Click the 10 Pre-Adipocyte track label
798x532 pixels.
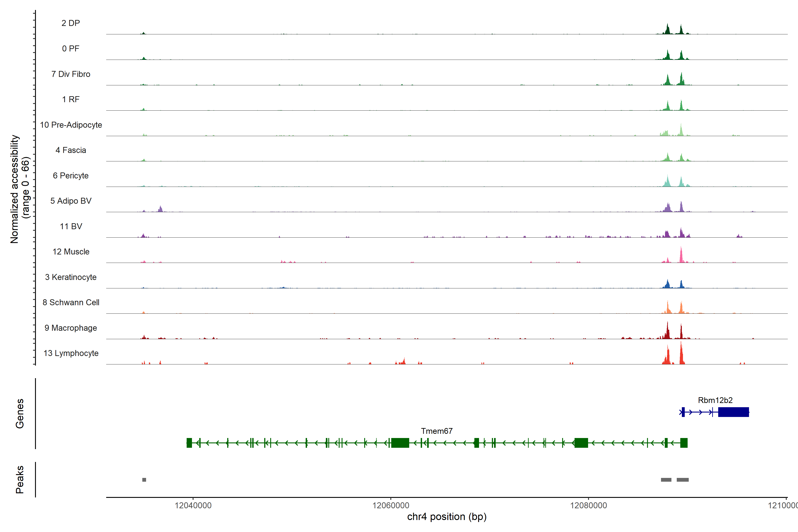coord(71,125)
